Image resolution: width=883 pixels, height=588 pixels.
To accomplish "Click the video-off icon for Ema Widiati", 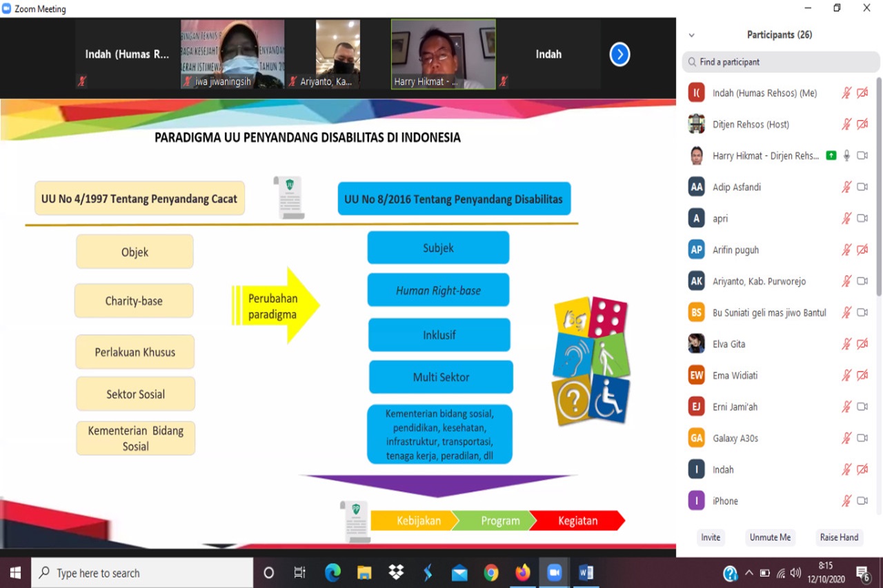I will 862,376.
